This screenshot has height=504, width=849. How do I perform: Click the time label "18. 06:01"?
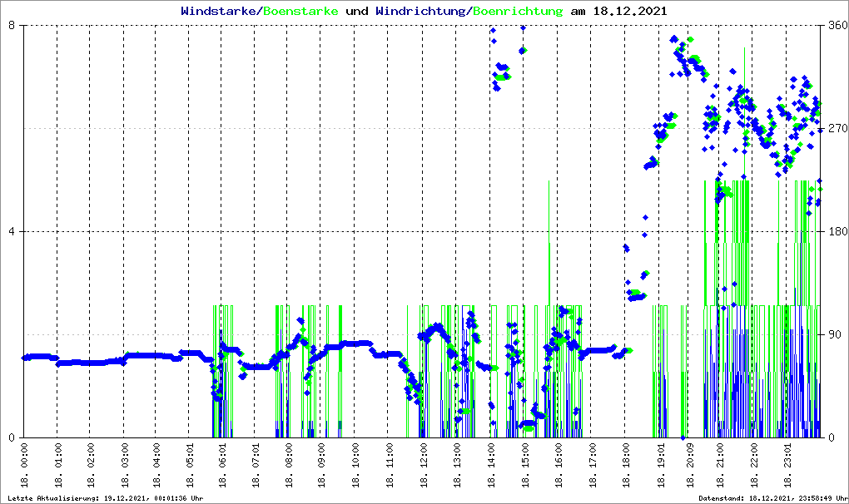click(x=222, y=465)
